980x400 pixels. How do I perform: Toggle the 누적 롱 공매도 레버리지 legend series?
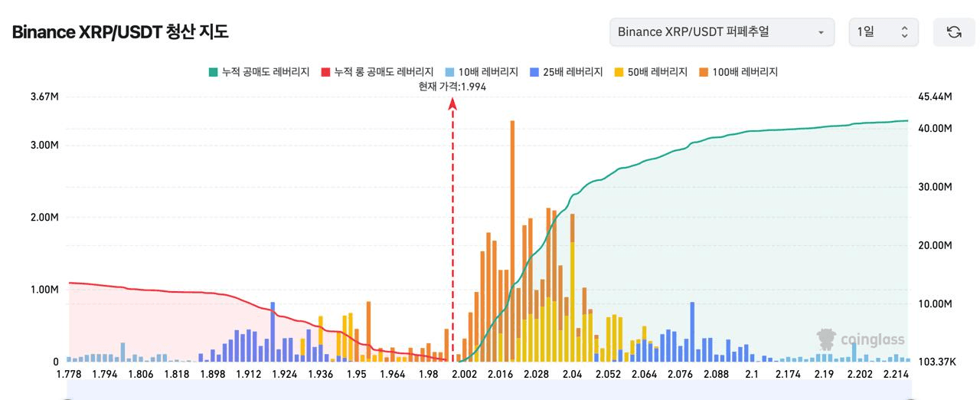(x=377, y=72)
